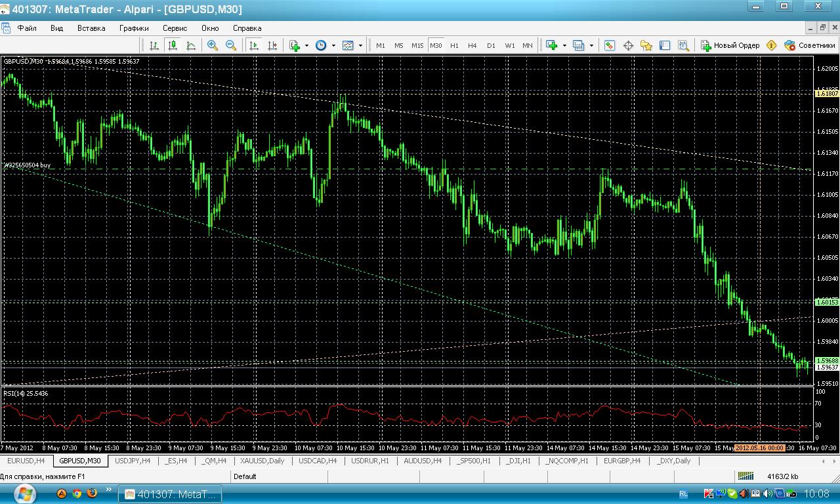Screen dimensions: 840x504
Task: Open the Графики menu
Action: 134,28
